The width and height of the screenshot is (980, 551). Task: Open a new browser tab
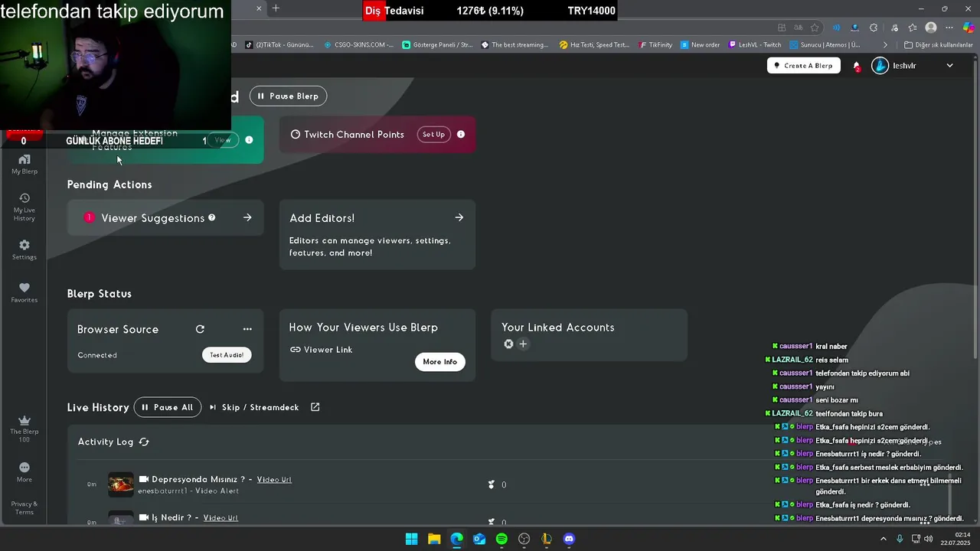point(276,8)
